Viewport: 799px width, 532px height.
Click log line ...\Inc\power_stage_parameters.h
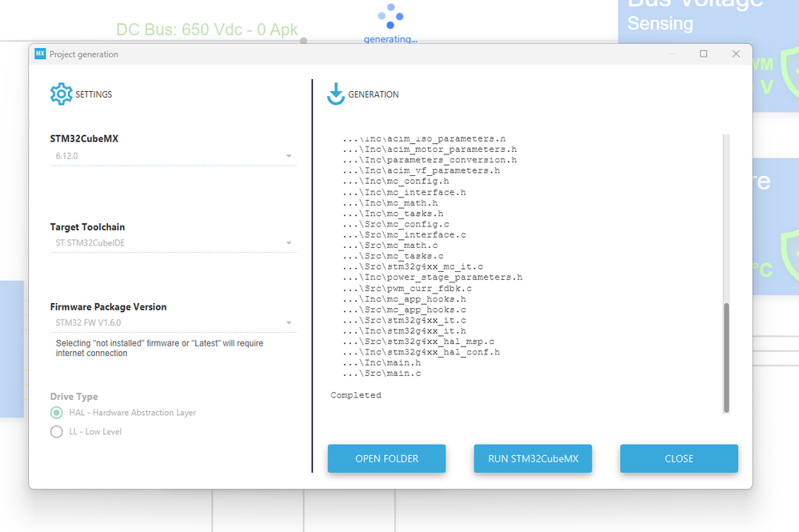pyautogui.click(x=433, y=278)
